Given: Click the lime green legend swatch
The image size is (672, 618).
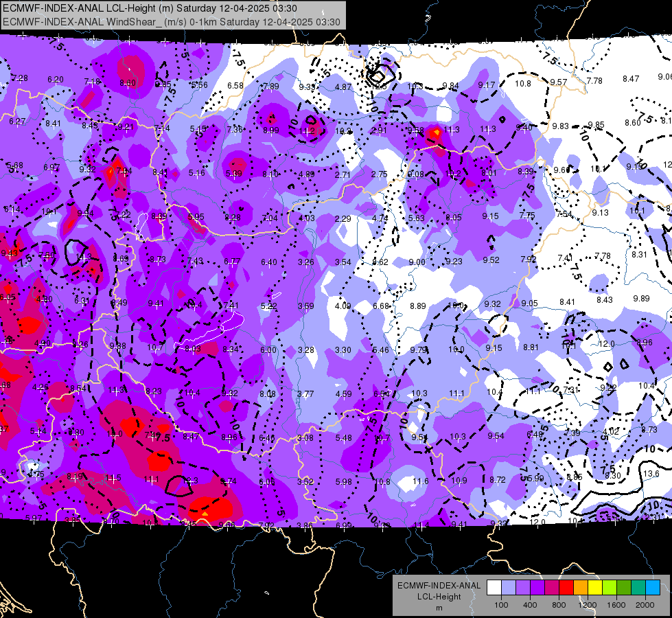Looking at the screenshot, I should [x=610, y=588].
